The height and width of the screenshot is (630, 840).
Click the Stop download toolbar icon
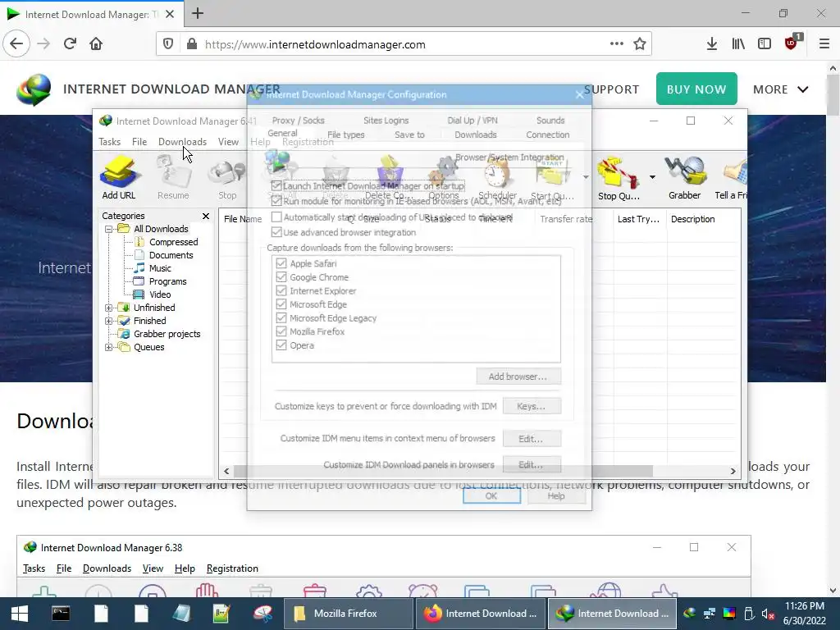click(x=227, y=178)
